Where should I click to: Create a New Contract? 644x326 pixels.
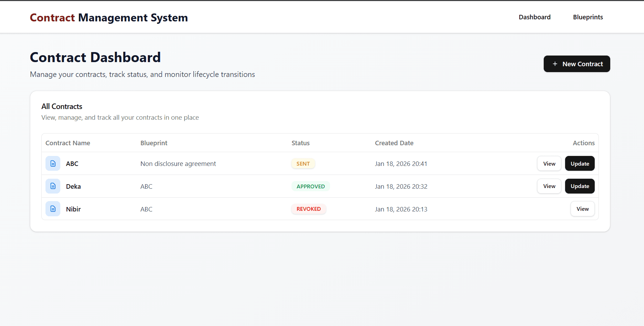coord(576,64)
